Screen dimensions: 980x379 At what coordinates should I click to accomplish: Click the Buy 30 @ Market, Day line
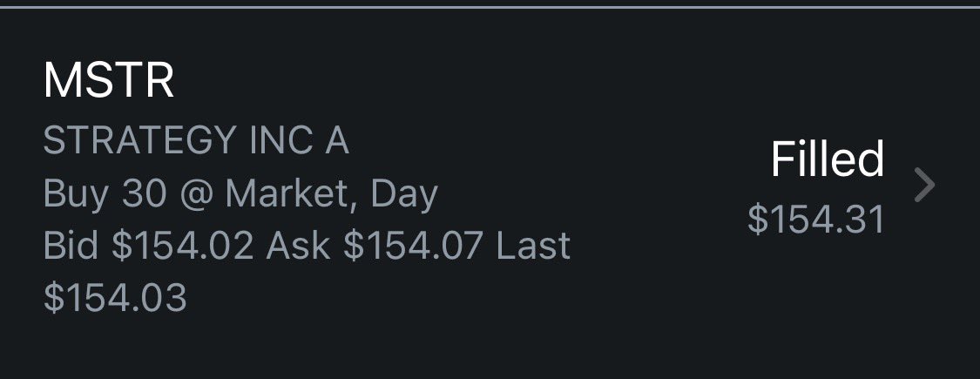pyautogui.click(x=240, y=194)
